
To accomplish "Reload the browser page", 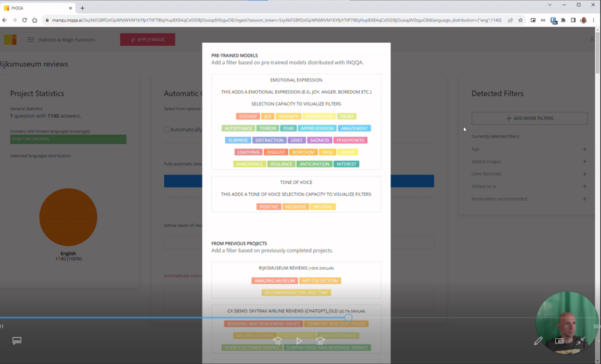I will [x=25, y=20].
